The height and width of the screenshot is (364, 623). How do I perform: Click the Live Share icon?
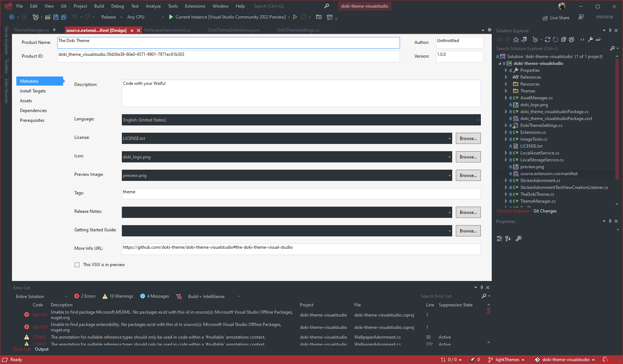[x=545, y=18]
